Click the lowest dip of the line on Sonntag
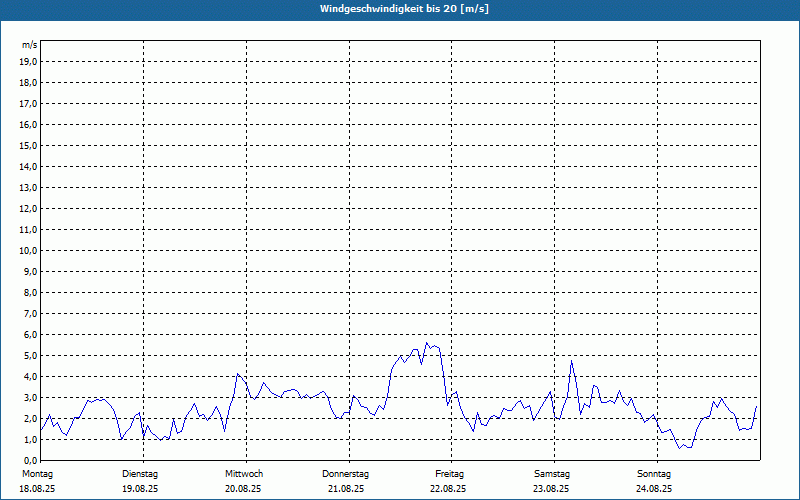 point(681,448)
